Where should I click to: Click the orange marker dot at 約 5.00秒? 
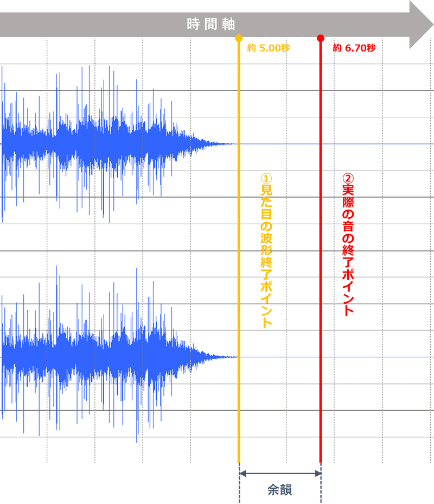coord(239,38)
